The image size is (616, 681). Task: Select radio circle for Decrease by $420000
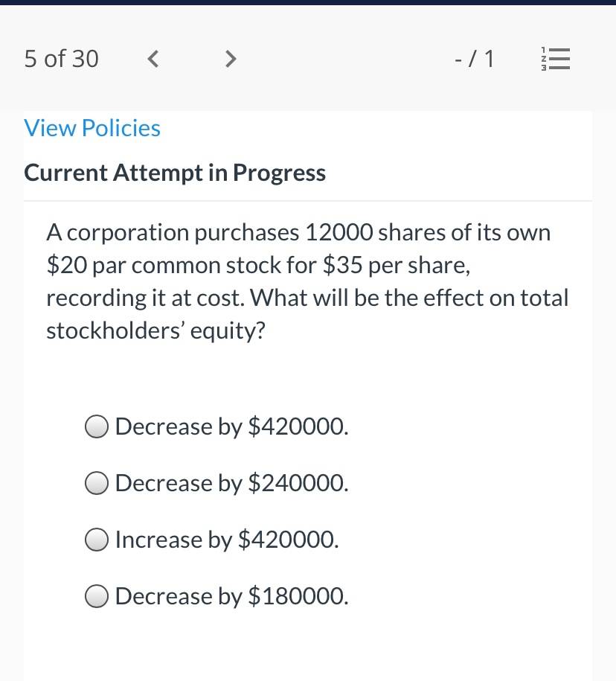(97, 426)
